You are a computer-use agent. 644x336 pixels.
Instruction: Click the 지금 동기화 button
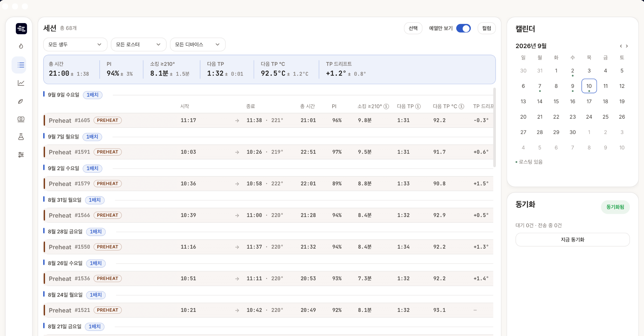(573, 240)
